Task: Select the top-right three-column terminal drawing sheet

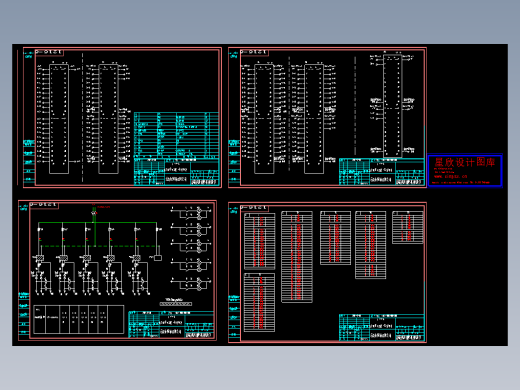Action: point(327,117)
